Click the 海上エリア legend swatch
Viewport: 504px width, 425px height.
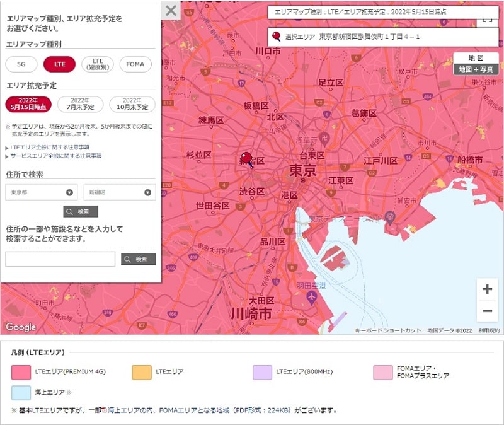21,393
